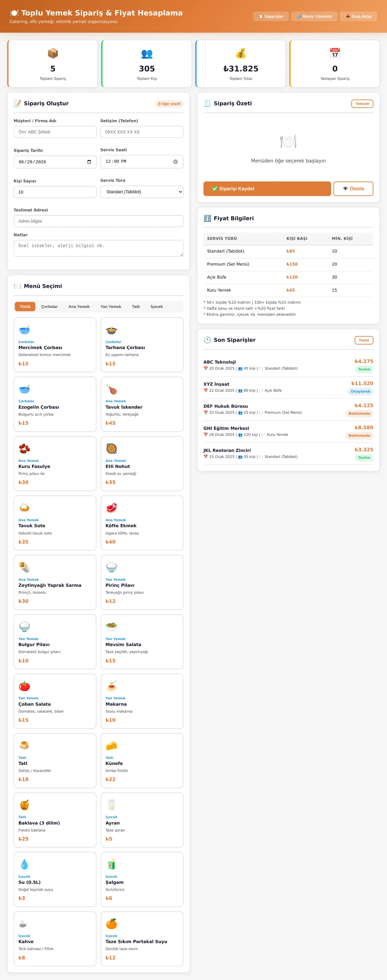Screen dimensions: 387x980
Task: Click the Köfte Ekmek meat icon
Action: [111, 507]
